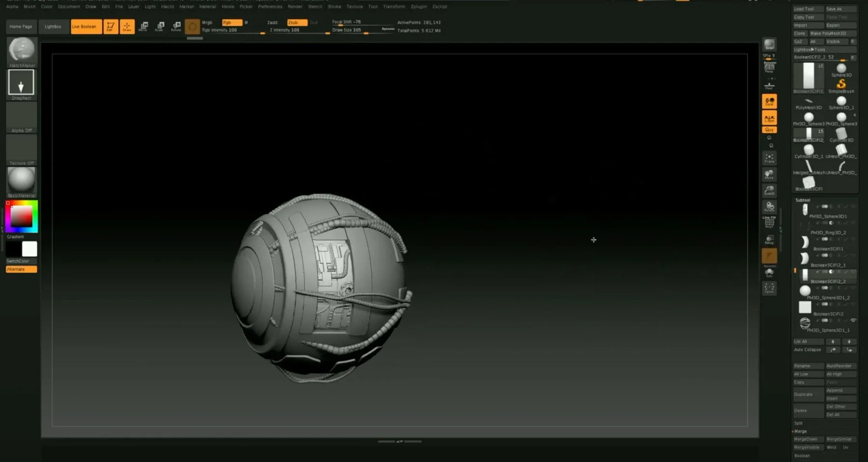The image size is (868, 462).
Task: Collapse the Merge section
Action: [800, 431]
